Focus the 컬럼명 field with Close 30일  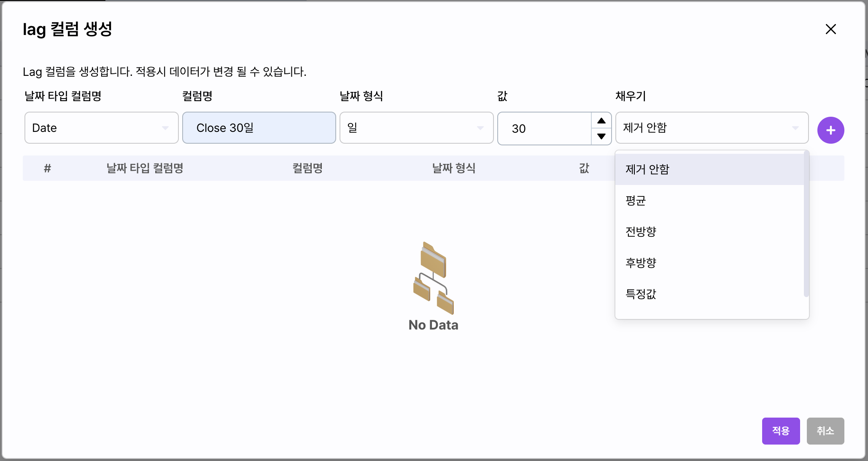pyautogui.click(x=259, y=128)
